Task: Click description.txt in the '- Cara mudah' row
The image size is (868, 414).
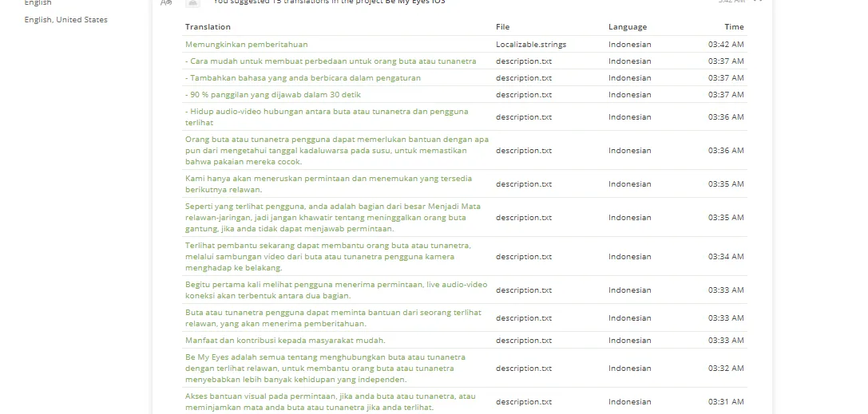Action: (524, 61)
